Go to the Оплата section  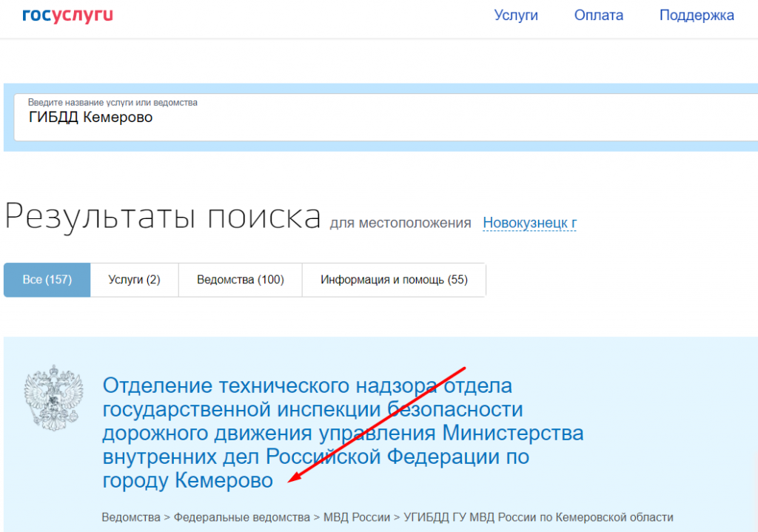(598, 16)
